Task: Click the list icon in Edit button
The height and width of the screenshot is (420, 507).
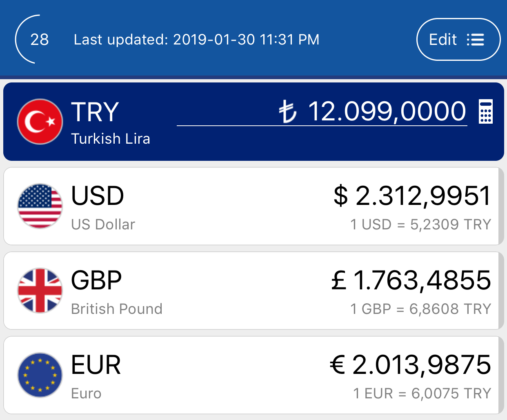Action: 476,40
